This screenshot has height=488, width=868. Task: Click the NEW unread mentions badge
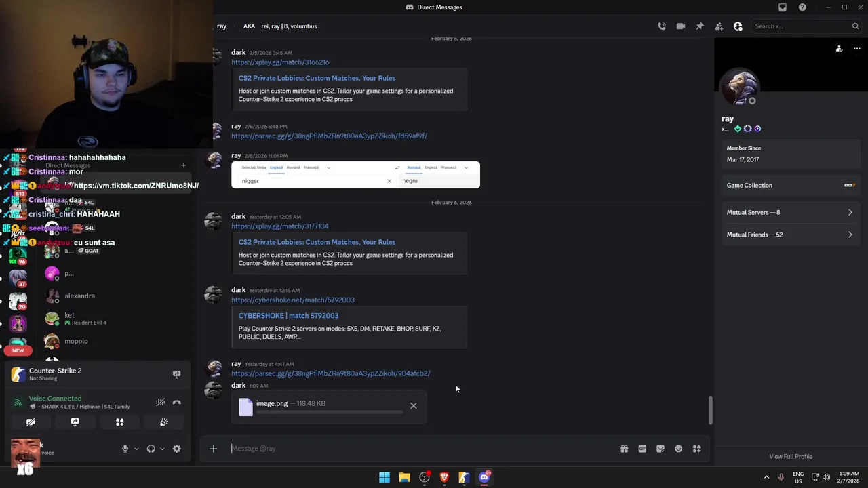[18, 350]
